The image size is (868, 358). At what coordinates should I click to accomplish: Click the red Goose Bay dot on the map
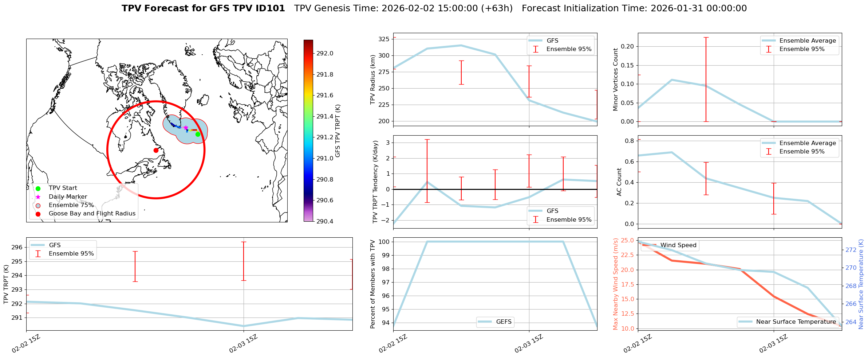pos(156,150)
